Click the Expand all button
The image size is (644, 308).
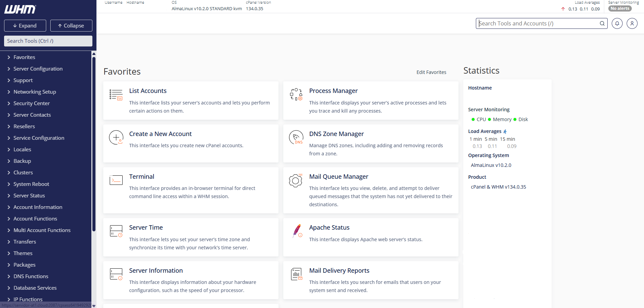(25, 26)
